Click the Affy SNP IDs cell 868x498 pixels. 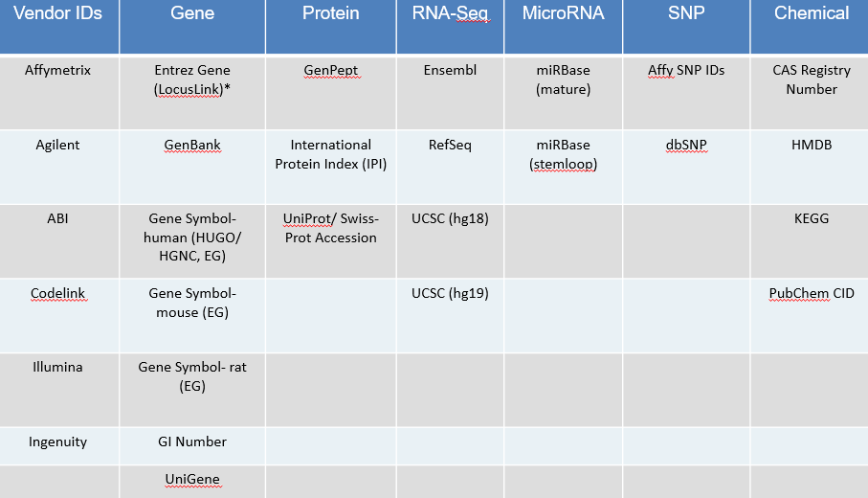(686, 71)
